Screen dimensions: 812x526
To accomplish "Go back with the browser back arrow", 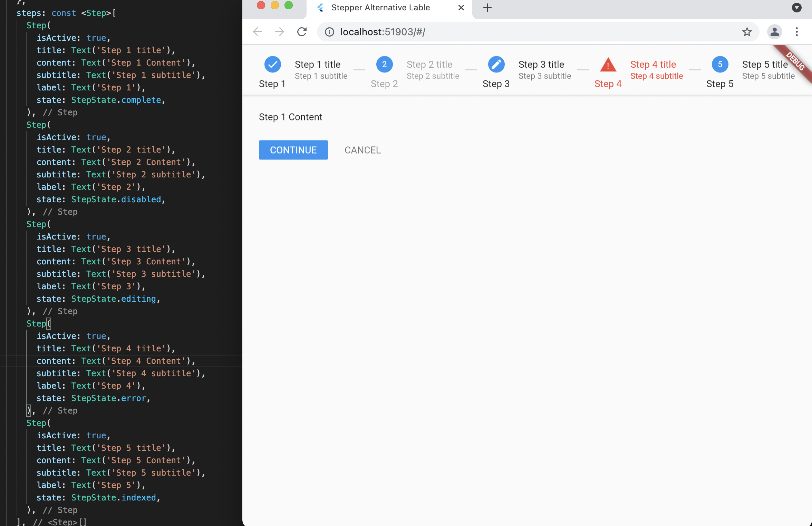I will [x=258, y=32].
